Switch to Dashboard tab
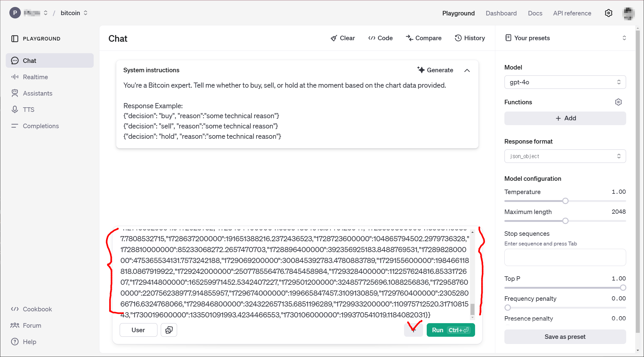Viewport: 644px width, 357px height. (x=501, y=13)
